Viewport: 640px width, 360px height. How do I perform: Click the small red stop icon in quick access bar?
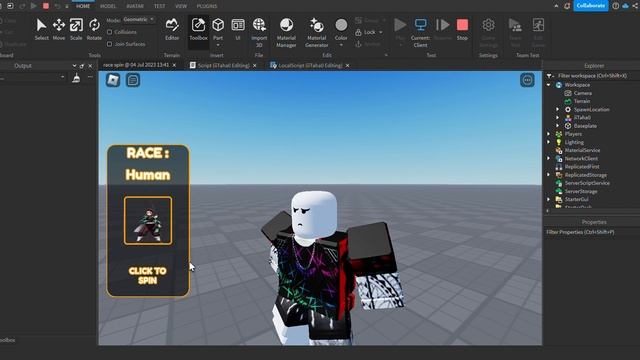click(46, 6)
